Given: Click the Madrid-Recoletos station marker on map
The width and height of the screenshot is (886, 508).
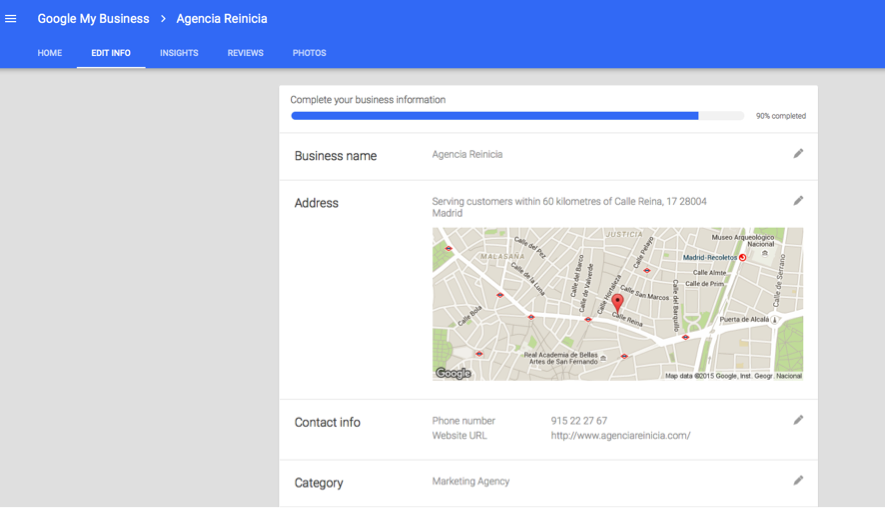Looking at the screenshot, I should (x=743, y=257).
